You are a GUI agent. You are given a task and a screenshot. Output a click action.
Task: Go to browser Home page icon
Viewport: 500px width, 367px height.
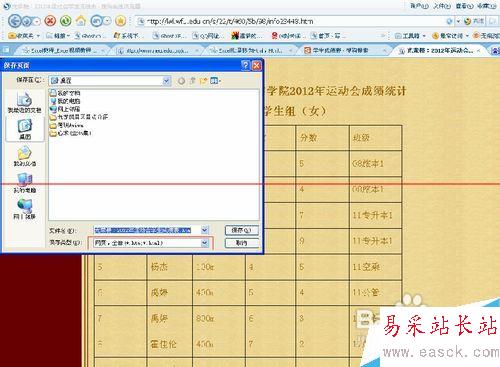[x=81, y=21]
